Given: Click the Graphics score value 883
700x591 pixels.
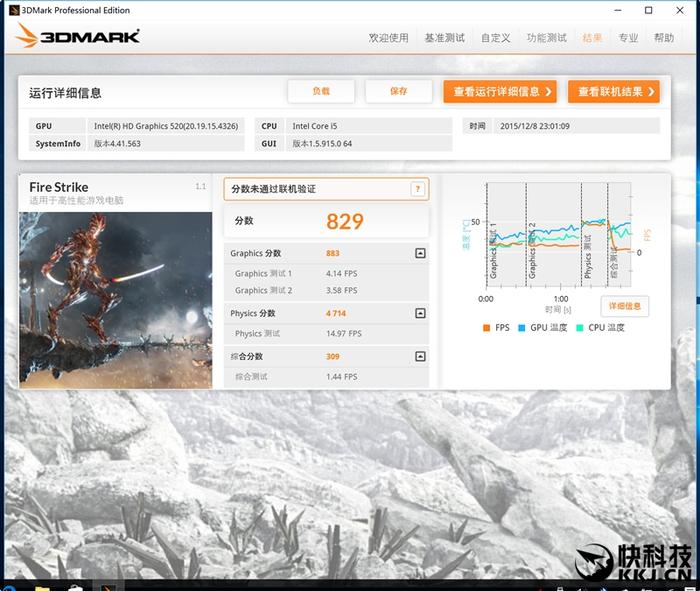Looking at the screenshot, I should [333, 253].
